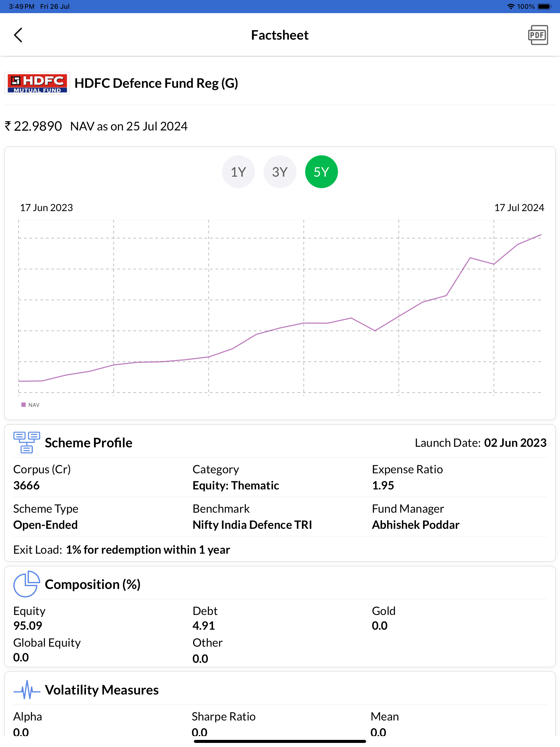The image size is (560, 747).
Task: Click the Factsheet title
Action: click(280, 35)
